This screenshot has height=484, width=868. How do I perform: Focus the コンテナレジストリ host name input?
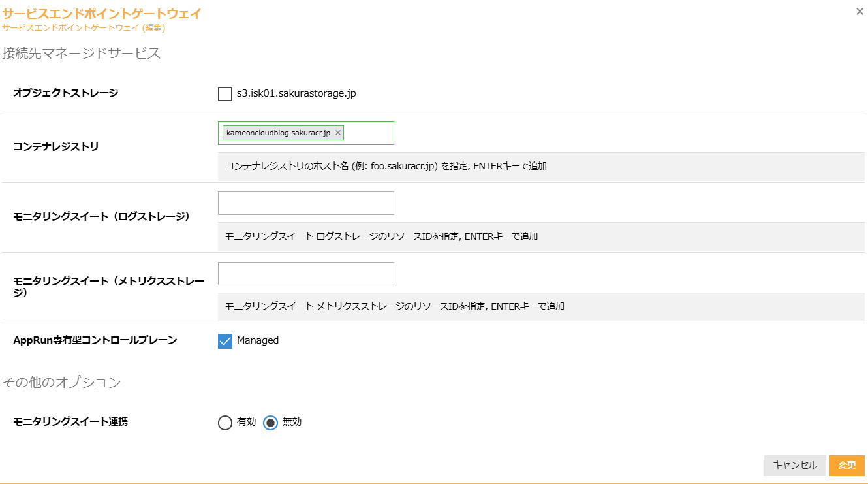[368, 133]
